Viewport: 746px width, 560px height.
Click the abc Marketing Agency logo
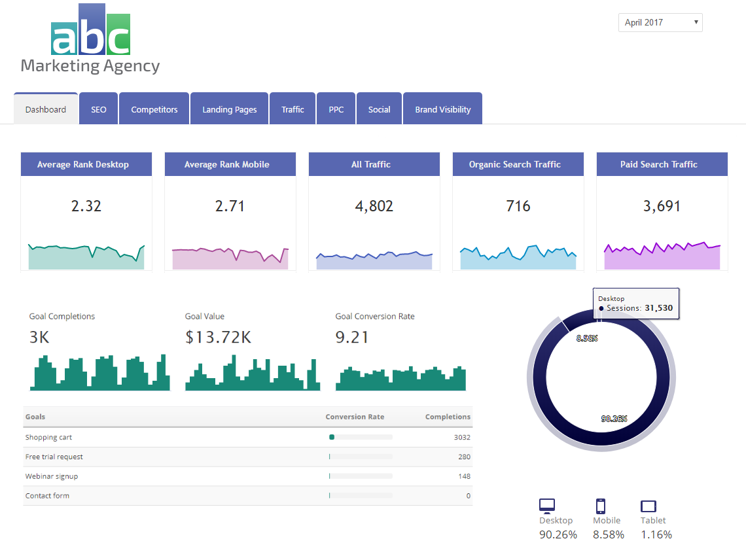tap(90, 41)
